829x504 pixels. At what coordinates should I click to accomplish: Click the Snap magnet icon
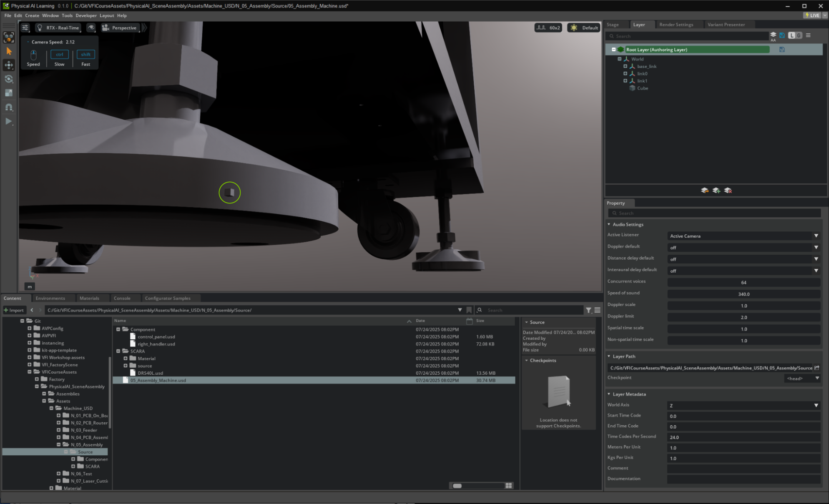[9, 107]
